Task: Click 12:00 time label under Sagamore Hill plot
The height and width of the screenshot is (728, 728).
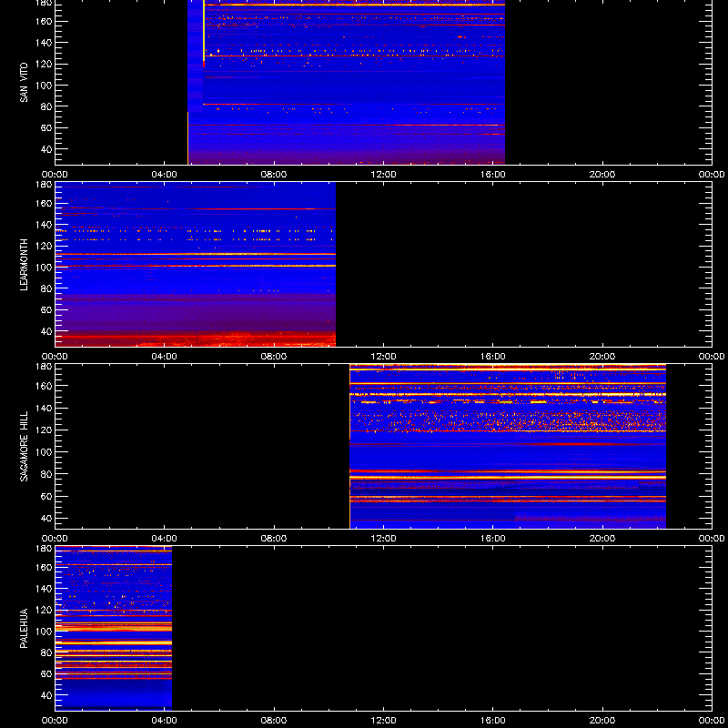Action: (x=383, y=539)
